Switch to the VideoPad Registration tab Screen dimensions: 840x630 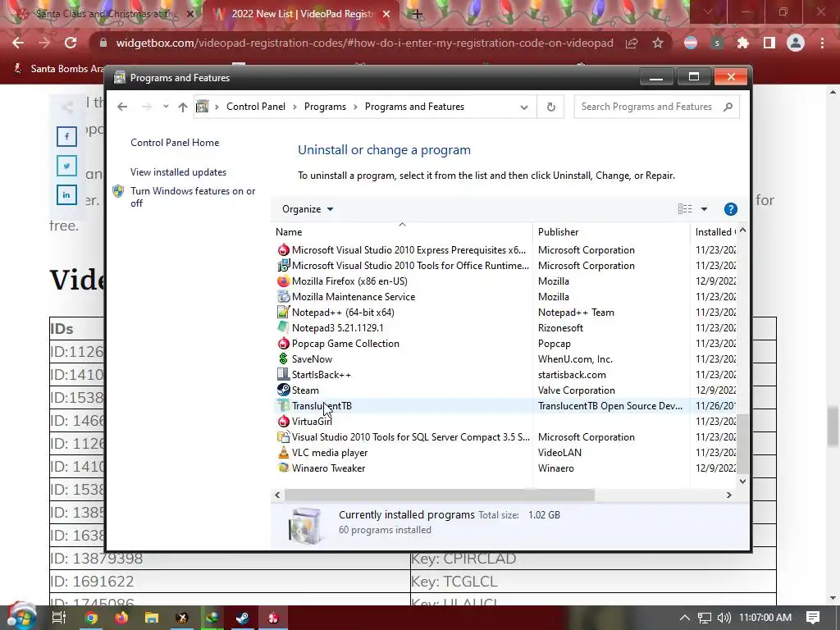pos(301,14)
